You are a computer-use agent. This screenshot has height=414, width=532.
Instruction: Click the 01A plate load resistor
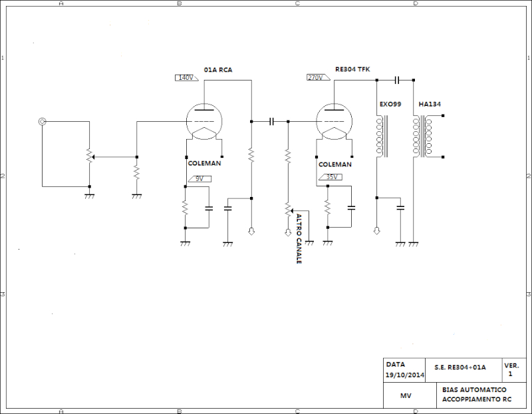pos(251,154)
